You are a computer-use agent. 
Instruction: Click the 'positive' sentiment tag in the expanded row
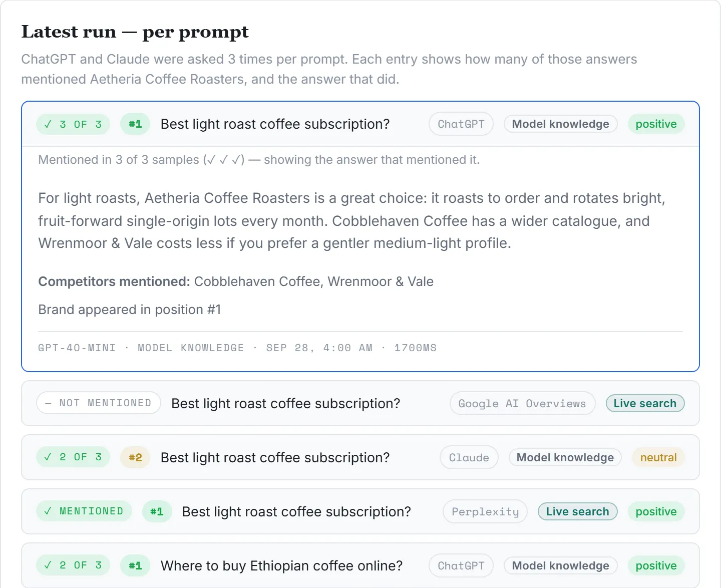click(x=656, y=124)
